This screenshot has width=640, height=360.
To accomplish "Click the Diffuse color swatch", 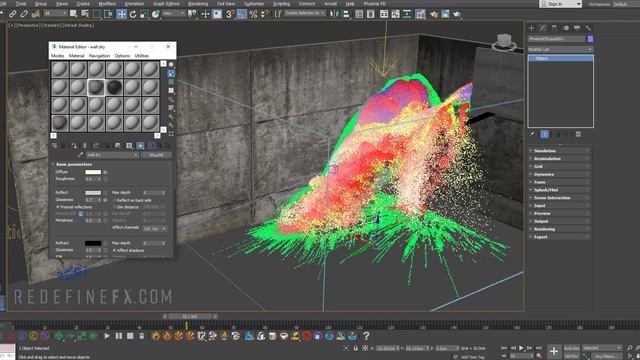I will [x=93, y=172].
